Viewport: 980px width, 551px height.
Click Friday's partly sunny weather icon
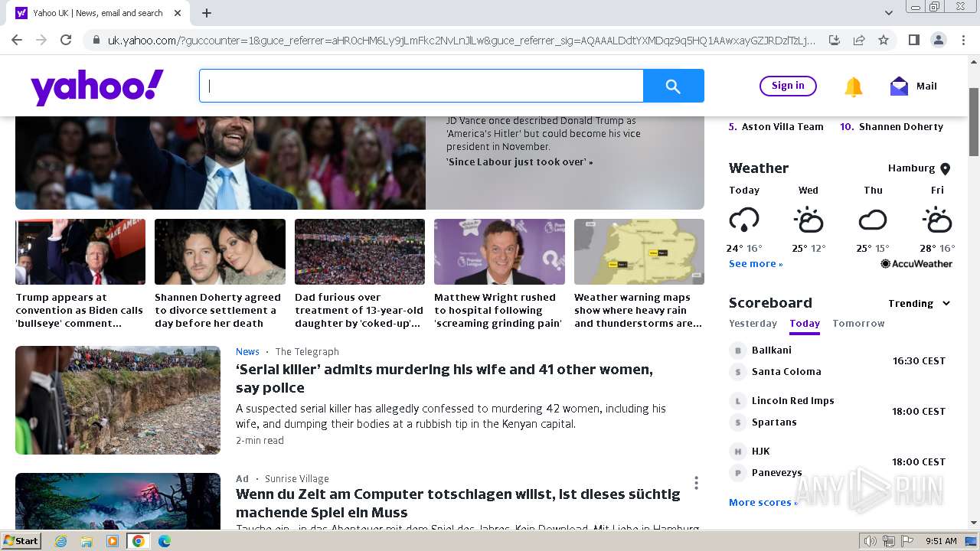(x=936, y=220)
